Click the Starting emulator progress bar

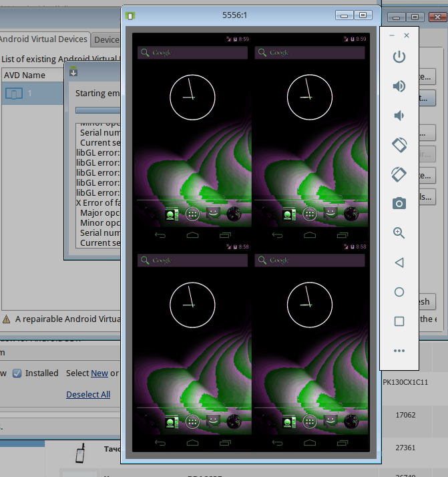(x=97, y=110)
